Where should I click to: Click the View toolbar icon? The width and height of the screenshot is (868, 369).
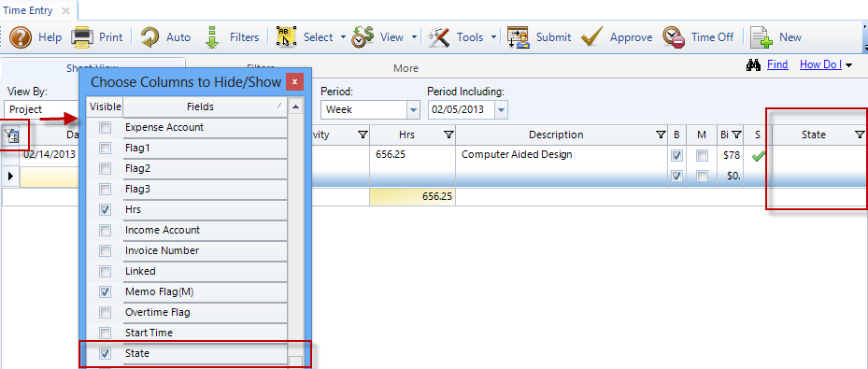coord(363,37)
